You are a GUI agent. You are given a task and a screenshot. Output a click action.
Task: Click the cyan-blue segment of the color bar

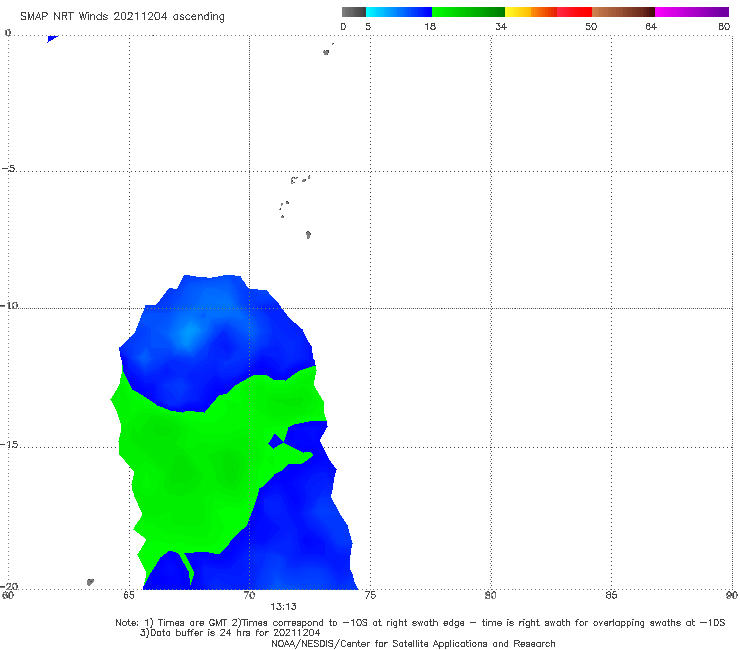coord(399,12)
